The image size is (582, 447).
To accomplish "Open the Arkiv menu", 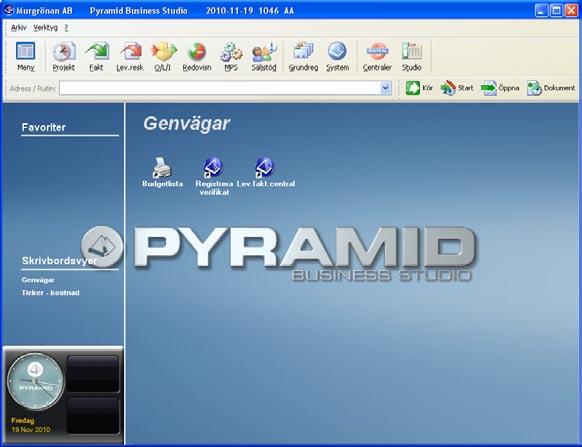I will click(x=19, y=28).
